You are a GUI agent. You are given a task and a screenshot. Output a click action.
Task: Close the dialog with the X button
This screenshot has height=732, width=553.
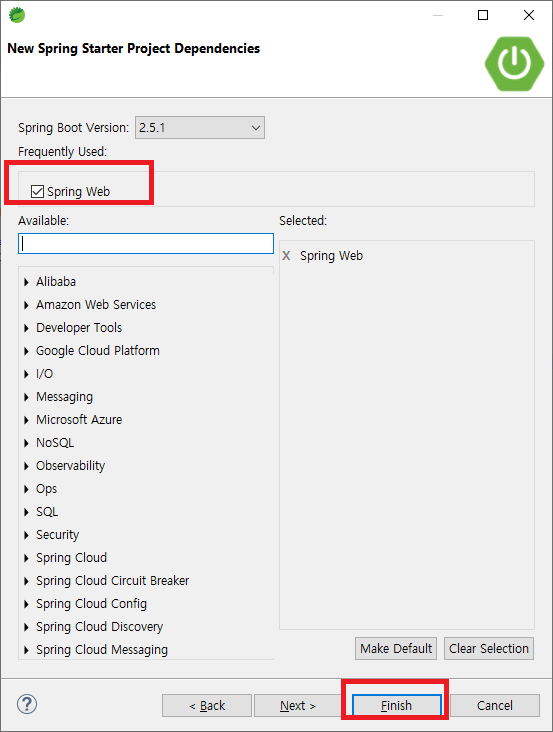point(529,15)
